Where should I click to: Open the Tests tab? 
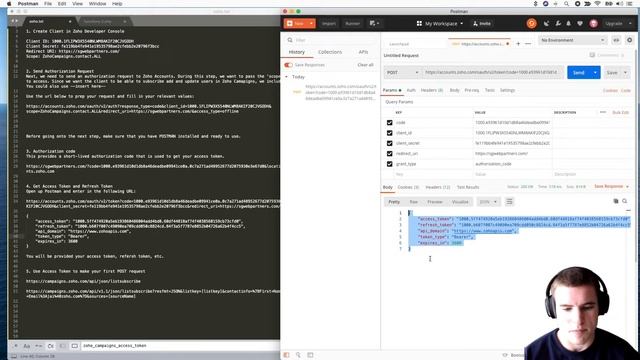[490, 90]
